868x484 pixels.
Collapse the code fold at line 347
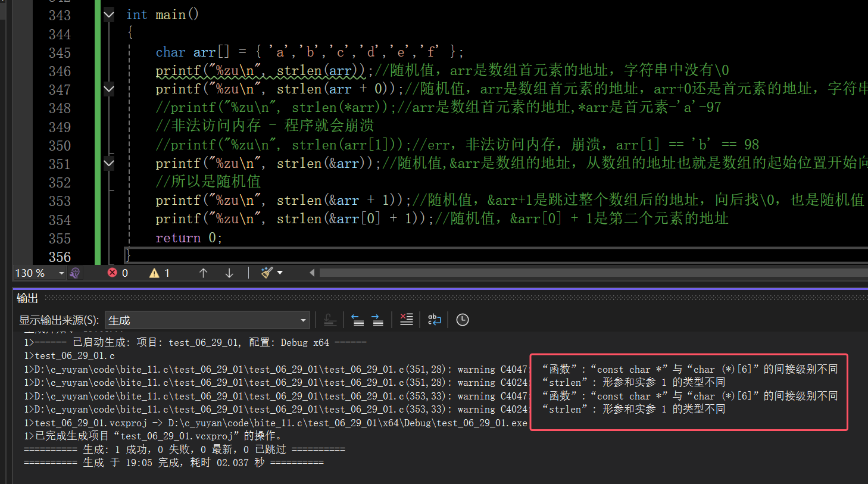[x=109, y=89]
